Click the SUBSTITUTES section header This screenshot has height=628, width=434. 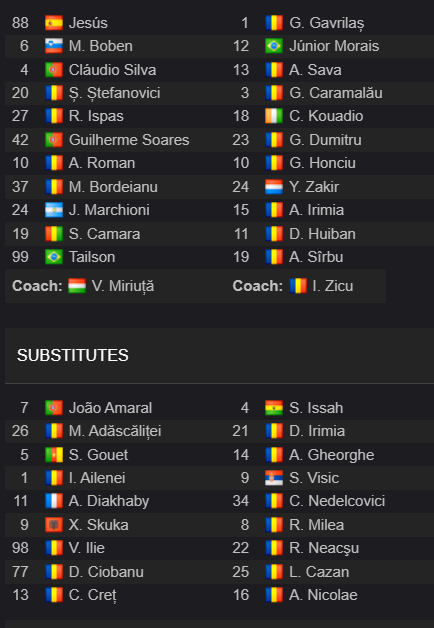73,355
